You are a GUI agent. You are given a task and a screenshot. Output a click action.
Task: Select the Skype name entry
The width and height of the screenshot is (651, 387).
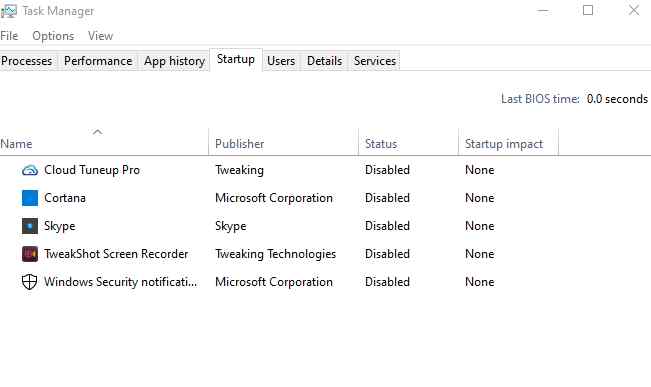click(60, 226)
